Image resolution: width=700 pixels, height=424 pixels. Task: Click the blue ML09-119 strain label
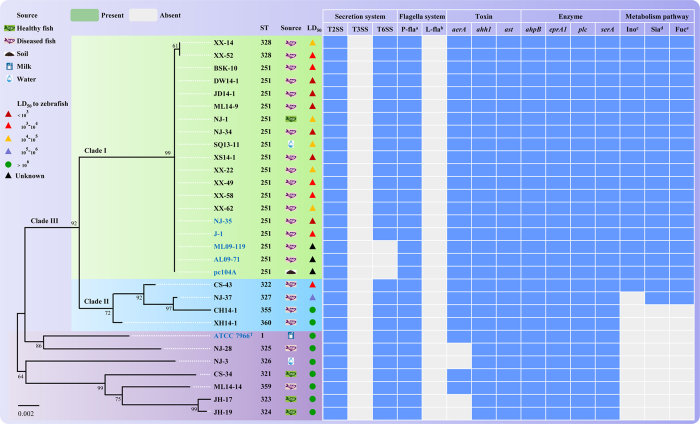(229, 246)
